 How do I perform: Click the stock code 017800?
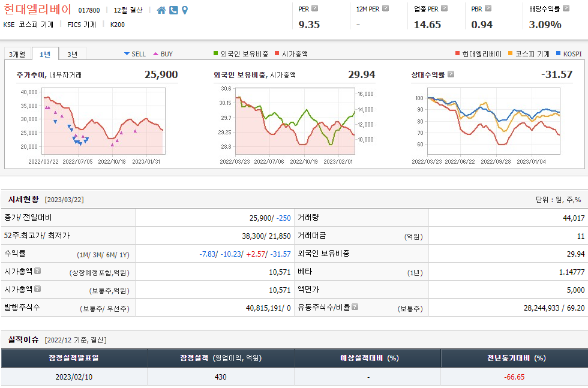(89, 11)
